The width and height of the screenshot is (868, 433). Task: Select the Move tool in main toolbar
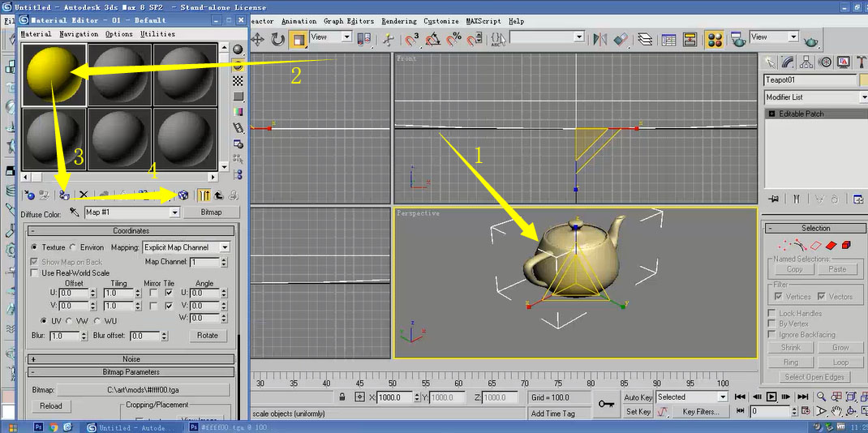257,39
